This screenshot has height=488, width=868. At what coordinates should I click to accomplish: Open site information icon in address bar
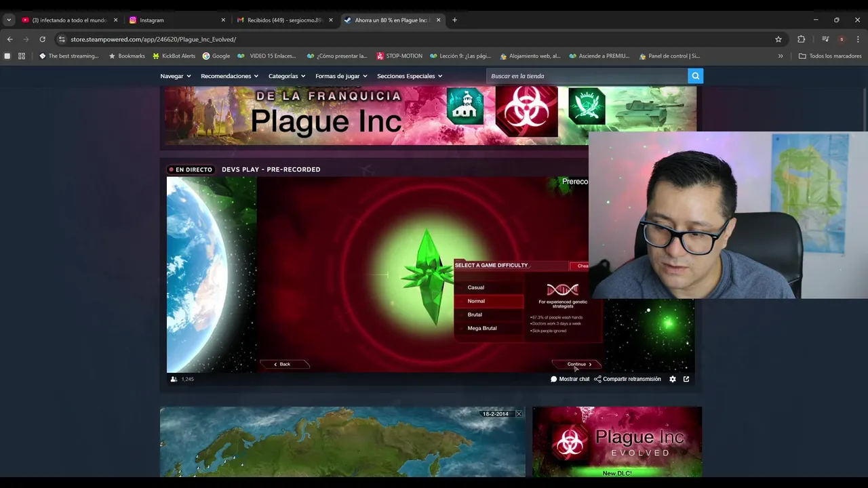pyautogui.click(x=62, y=39)
